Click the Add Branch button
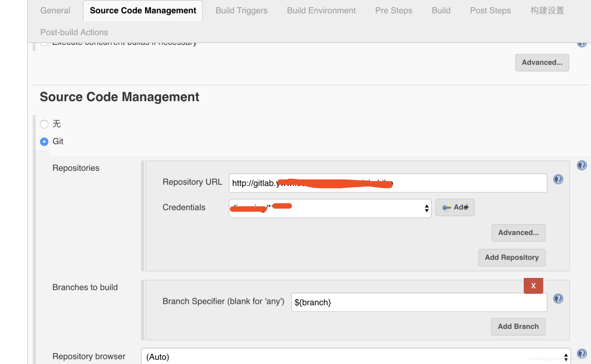 tap(518, 326)
